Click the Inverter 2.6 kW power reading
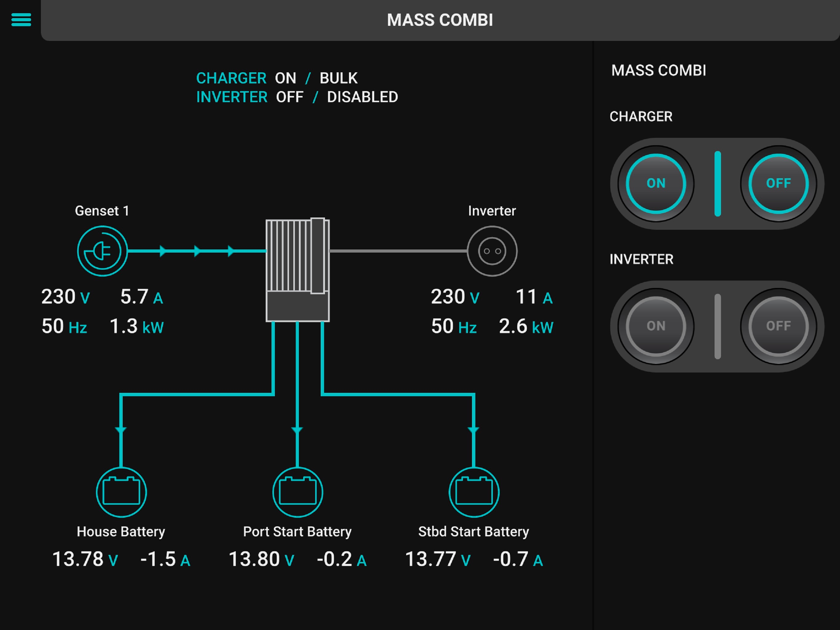Viewport: 840px width, 630px height. coord(526,326)
